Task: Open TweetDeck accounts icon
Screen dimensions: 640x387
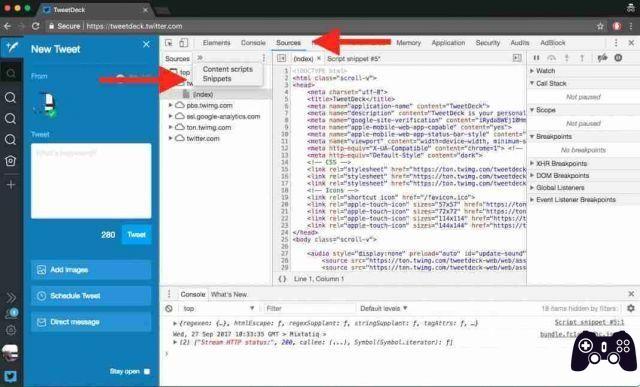Action: [11, 314]
